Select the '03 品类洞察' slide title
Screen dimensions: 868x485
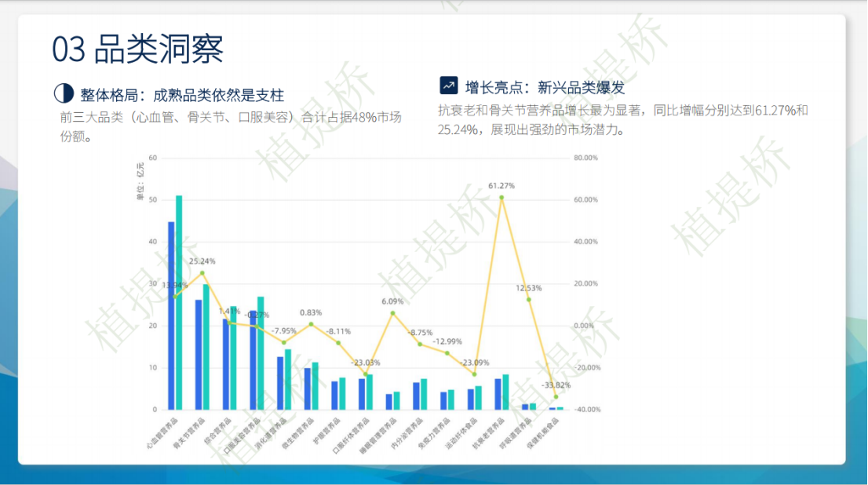[137, 49]
